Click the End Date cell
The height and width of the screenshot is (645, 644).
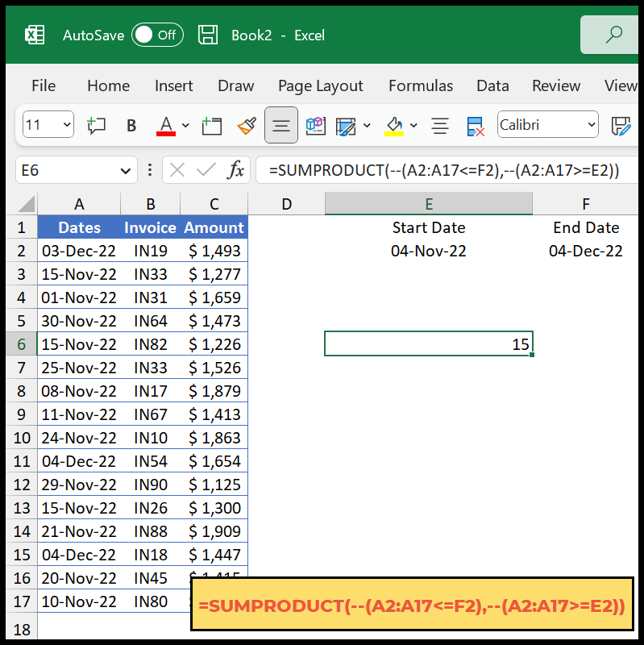click(586, 227)
